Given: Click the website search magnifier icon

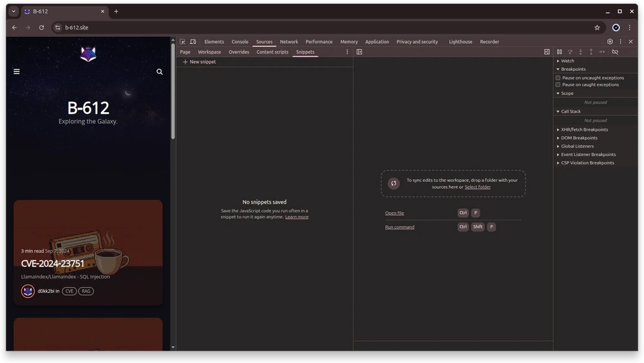Looking at the screenshot, I should 160,72.
